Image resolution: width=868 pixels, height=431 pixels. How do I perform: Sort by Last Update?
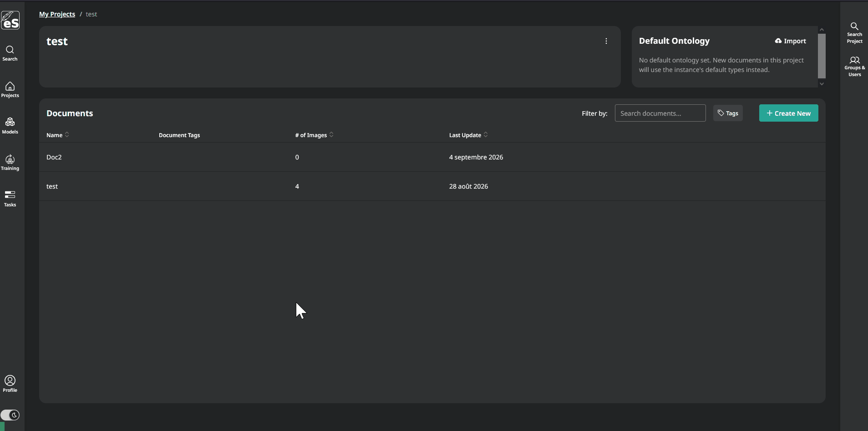tap(468, 135)
